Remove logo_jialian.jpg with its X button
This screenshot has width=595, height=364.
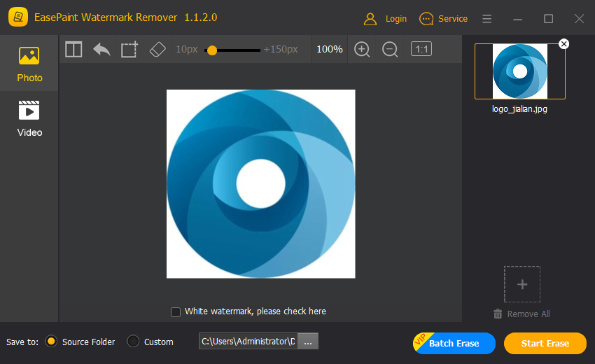pos(564,44)
